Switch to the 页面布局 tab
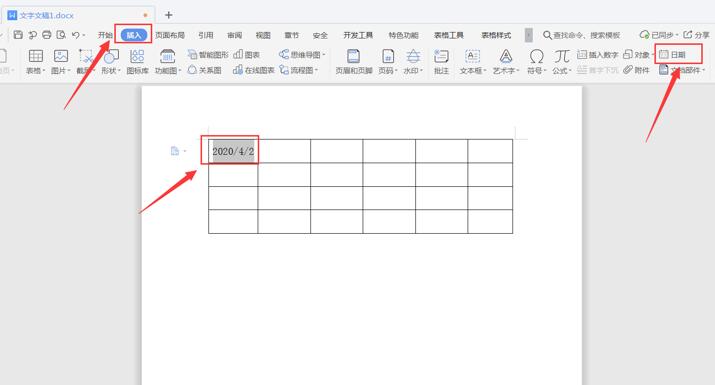The width and height of the screenshot is (715, 385). coord(170,35)
